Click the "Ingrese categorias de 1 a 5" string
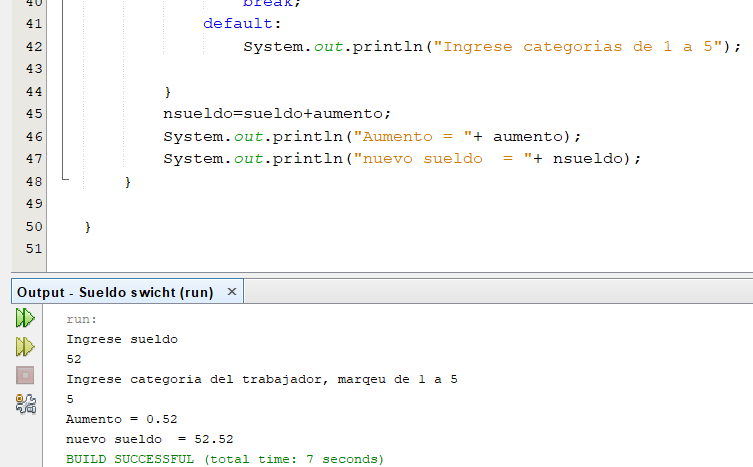 click(x=578, y=47)
